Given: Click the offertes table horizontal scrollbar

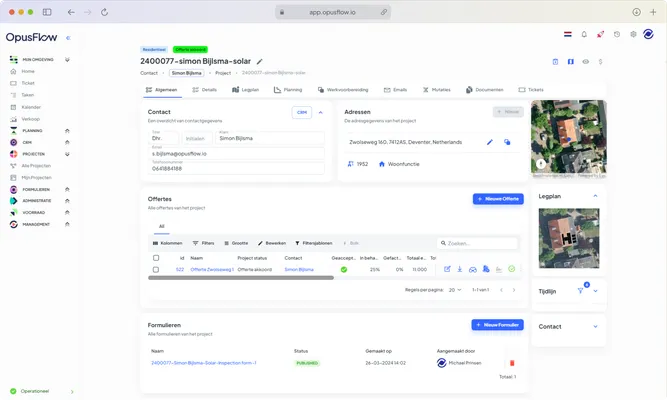Looking at the screenshot, I should pos(241,278).
